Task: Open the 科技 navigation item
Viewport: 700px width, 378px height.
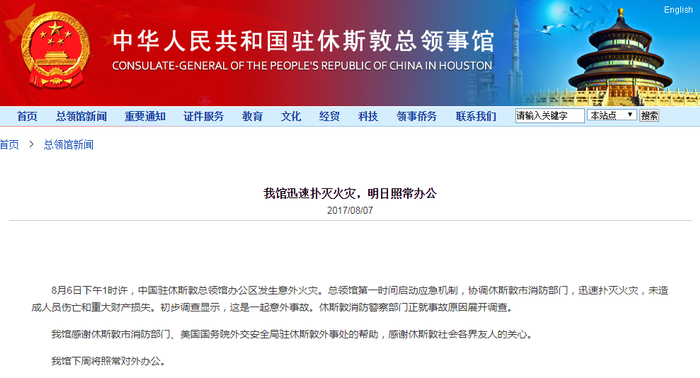Action: (368, 116)
